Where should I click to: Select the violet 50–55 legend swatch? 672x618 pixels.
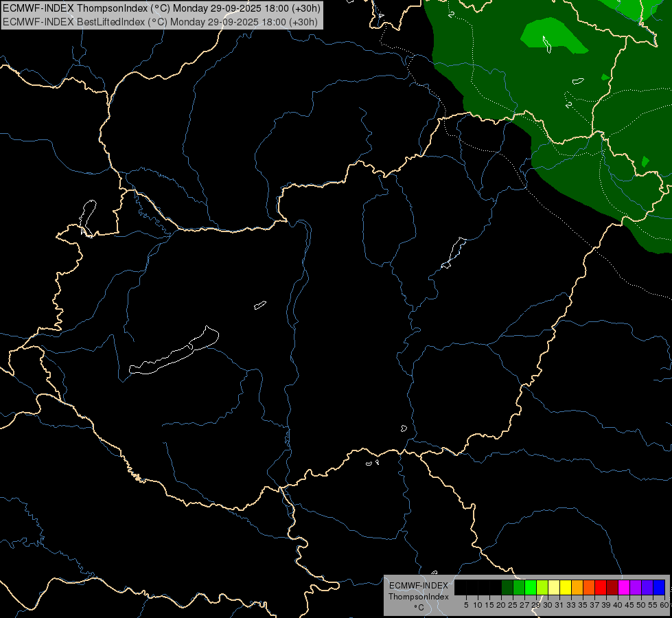pyautogui.click(x=647, y=587)
